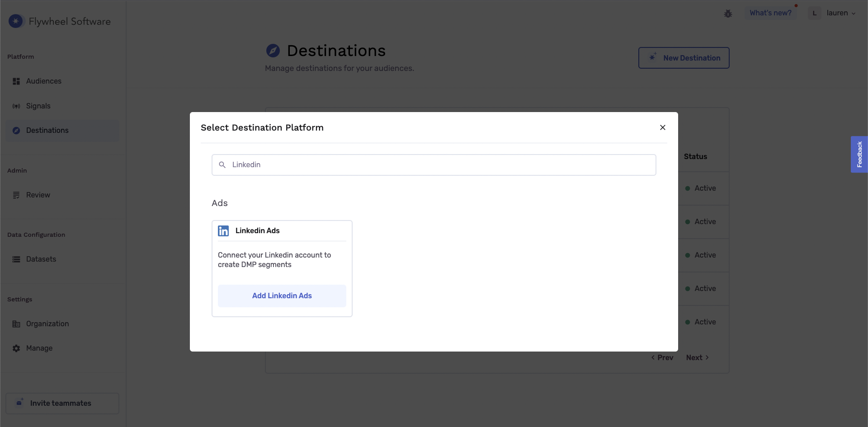Viewport: 868px width, 427px height.
Task: Open the Feedback side tab
Action: pyautogui.click(x=859, y=155)
